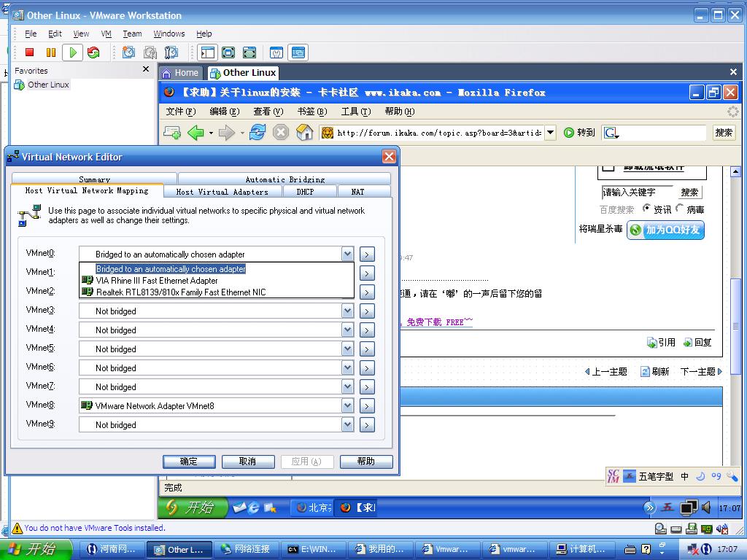Click the Reset VM toolbar icon

93,52
